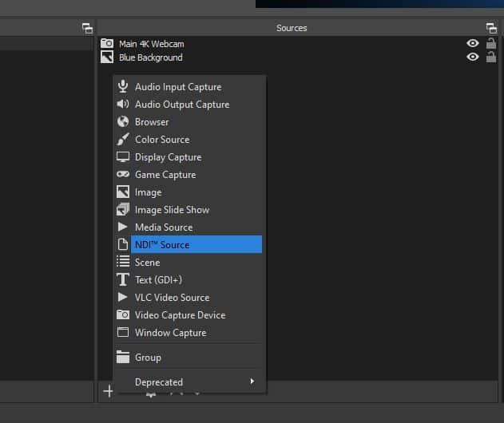Click the play icon beside VLC Video Source
The height and width of the screenshot is (423, 504).
click(x=122, y=297)
